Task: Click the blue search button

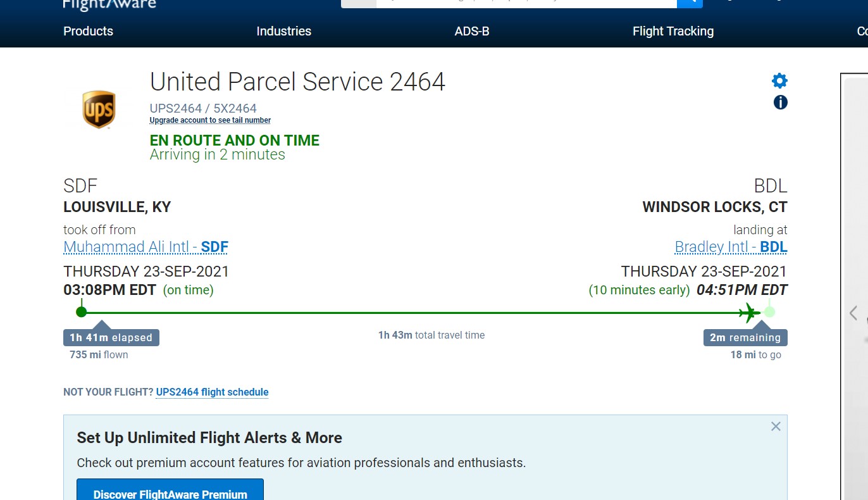Action: [690, 3]
